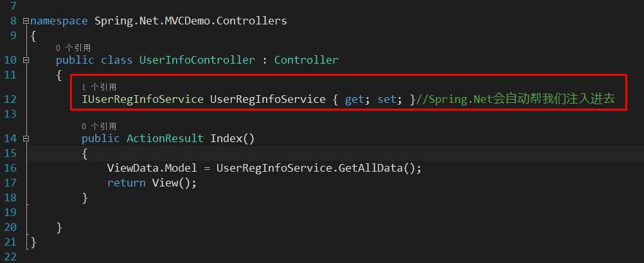Click ViewData.Model on line 16
Screen dimensions: 644x263
point(152,168)
